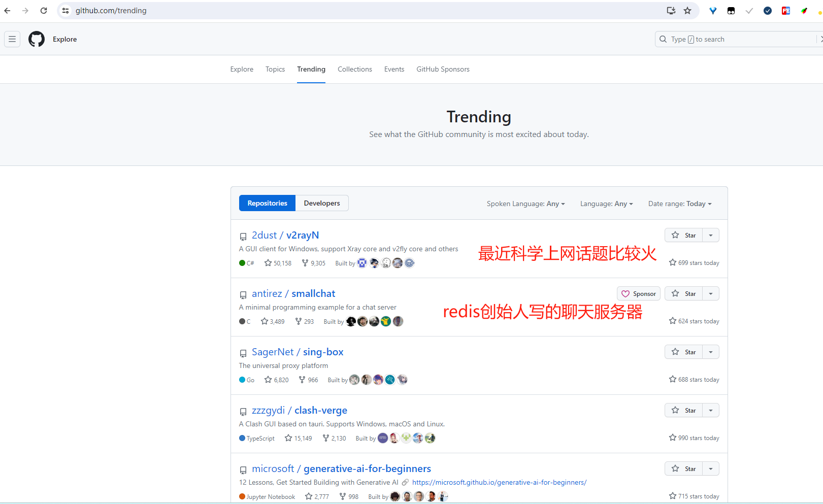Screen dimensions: 823x504
Task: Expand star list dropdown for clash-verge
Action: 711,410
